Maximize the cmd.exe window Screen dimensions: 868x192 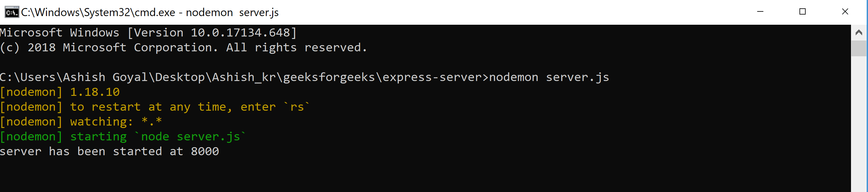click(x=802, y=12)
